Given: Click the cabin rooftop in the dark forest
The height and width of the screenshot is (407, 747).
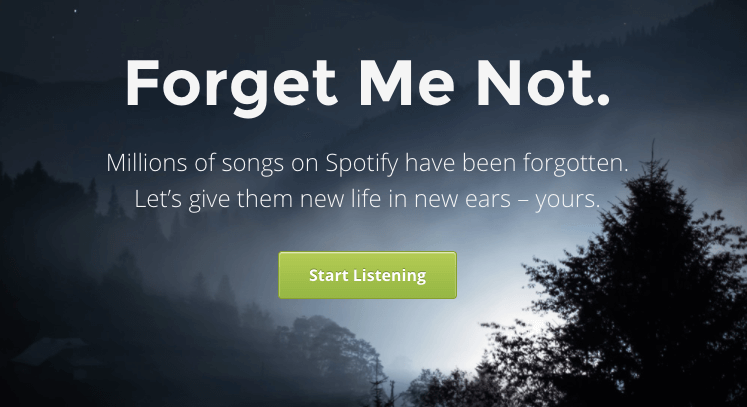Looking at the screenshot, I should 50,350.
